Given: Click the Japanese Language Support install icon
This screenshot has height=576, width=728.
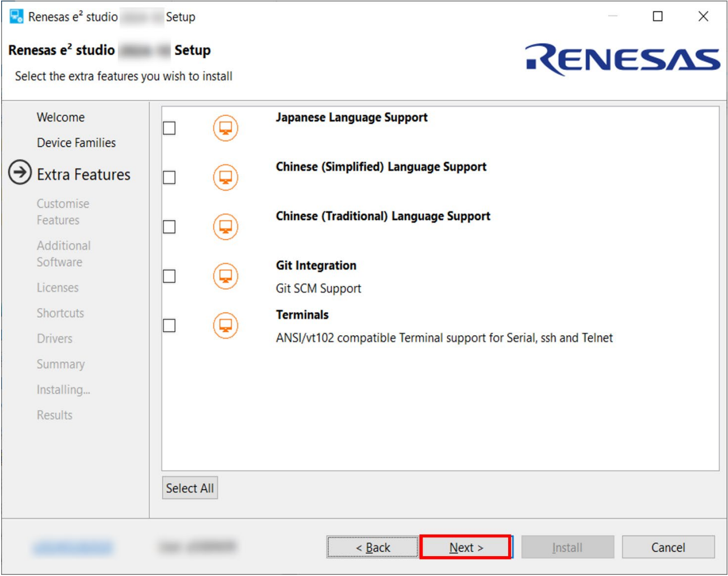Looking at the screenshot, I should click(225, 128).
